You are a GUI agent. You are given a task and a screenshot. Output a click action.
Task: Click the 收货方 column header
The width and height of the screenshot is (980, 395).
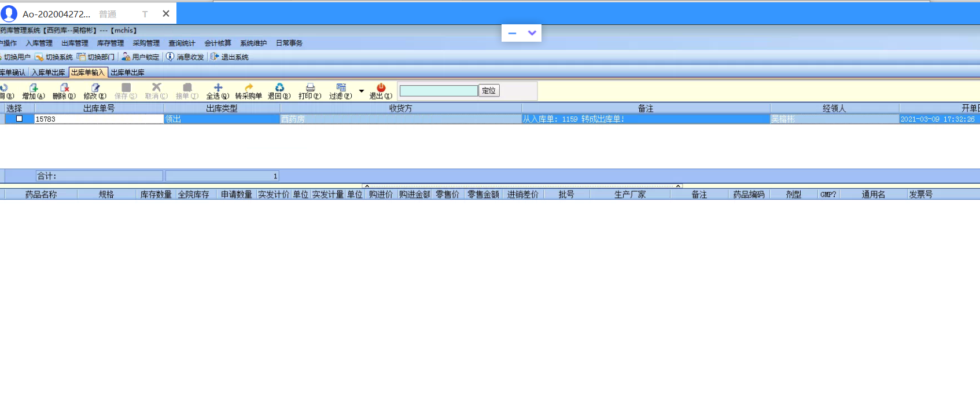(x=400, y=108)
